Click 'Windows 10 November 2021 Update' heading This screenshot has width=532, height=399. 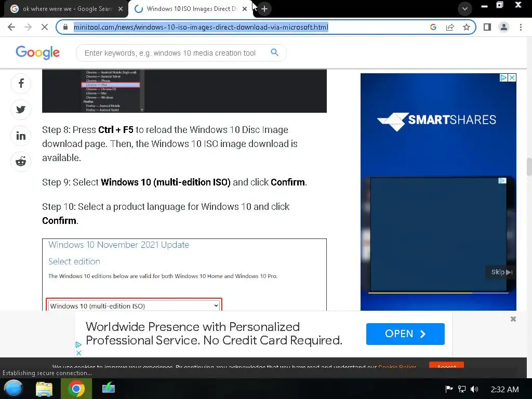tap(119, 245)
